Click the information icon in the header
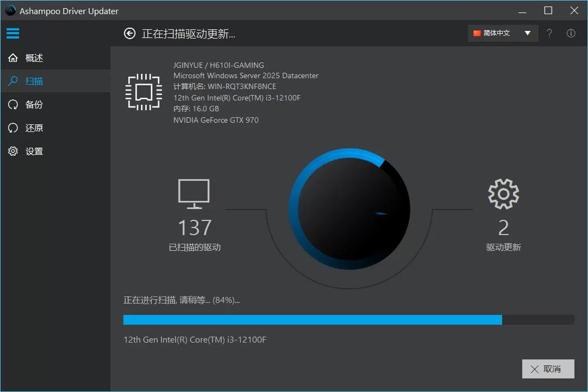The width and height of the screenshot is (588, 392). pyautogui.click(x=571, y=33)
